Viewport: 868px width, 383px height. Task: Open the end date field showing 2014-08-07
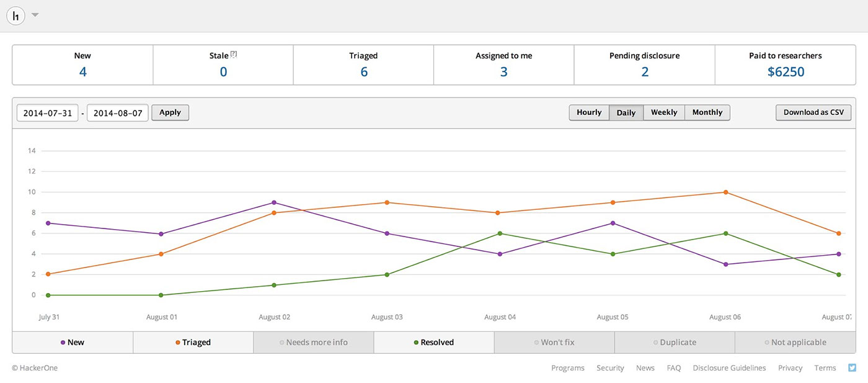tap(117, 112)
